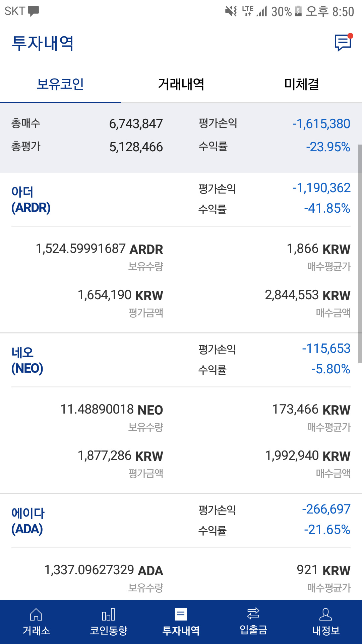The width and height of the screenshot is (362, 644).
Task: Tap the 거래소 home icon
Action: coord(36,615)
